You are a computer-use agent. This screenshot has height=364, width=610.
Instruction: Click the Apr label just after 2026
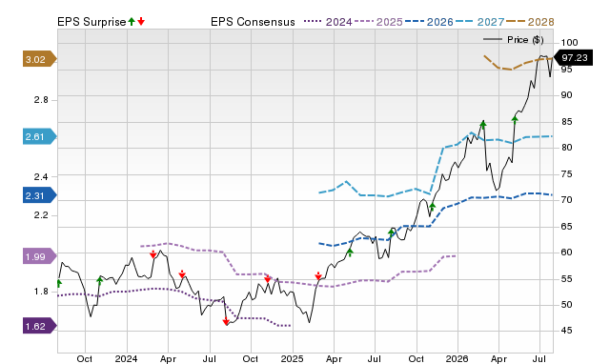(498, 358)
